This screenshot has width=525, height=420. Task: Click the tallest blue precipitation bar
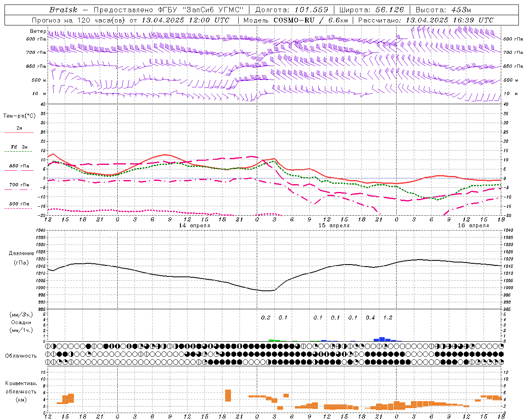(382, 339)
